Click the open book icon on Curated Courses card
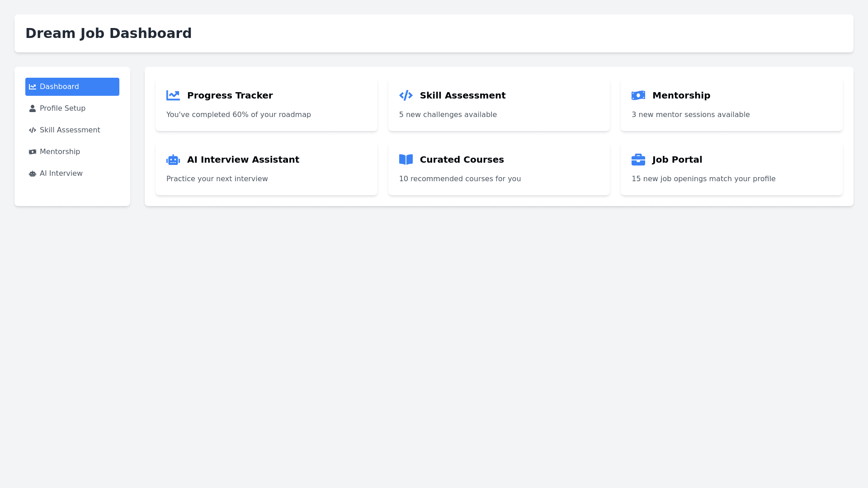The height and width of the screenshot is (488, 868). tap(406, 160)
